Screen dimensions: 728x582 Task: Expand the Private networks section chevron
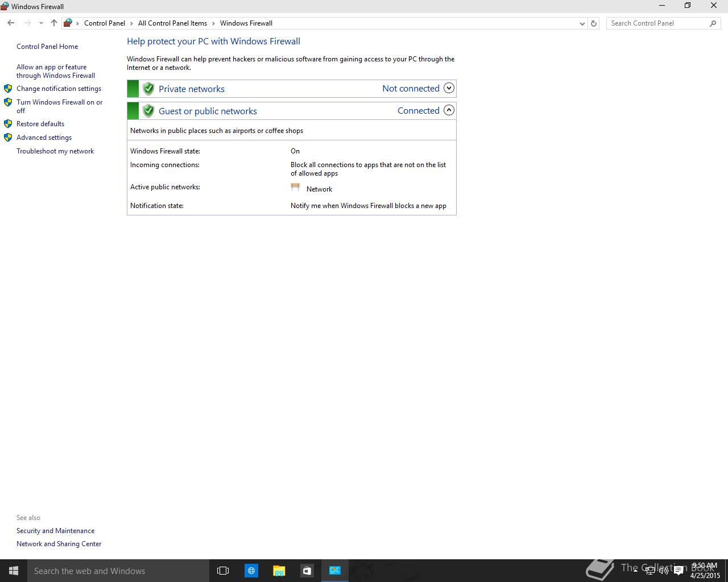449,88
